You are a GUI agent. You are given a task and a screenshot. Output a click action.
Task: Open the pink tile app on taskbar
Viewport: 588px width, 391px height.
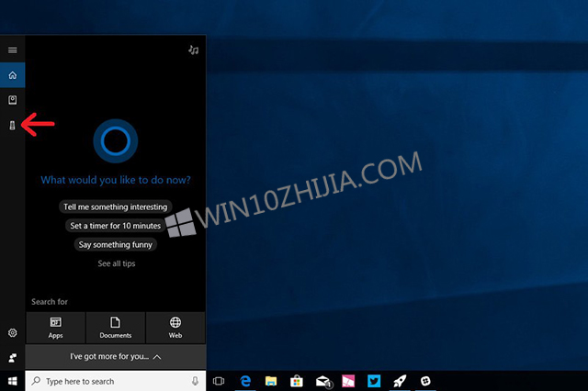(348, 381)
